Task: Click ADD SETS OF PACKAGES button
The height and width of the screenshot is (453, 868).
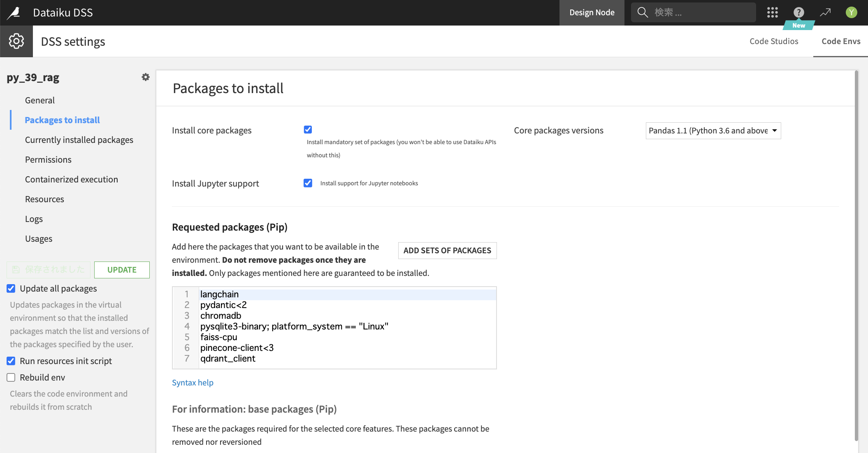Action: [x=447, y=250]
